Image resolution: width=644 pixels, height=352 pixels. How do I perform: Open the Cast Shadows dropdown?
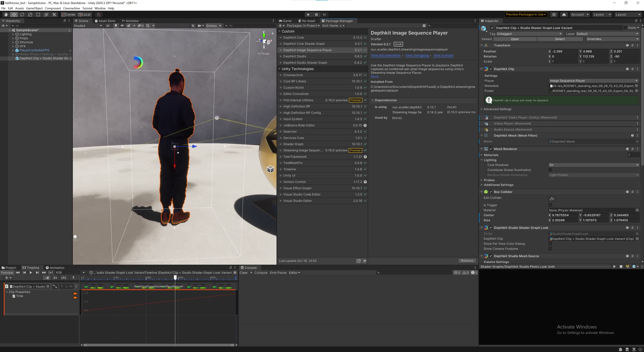(x=593, y=165)
